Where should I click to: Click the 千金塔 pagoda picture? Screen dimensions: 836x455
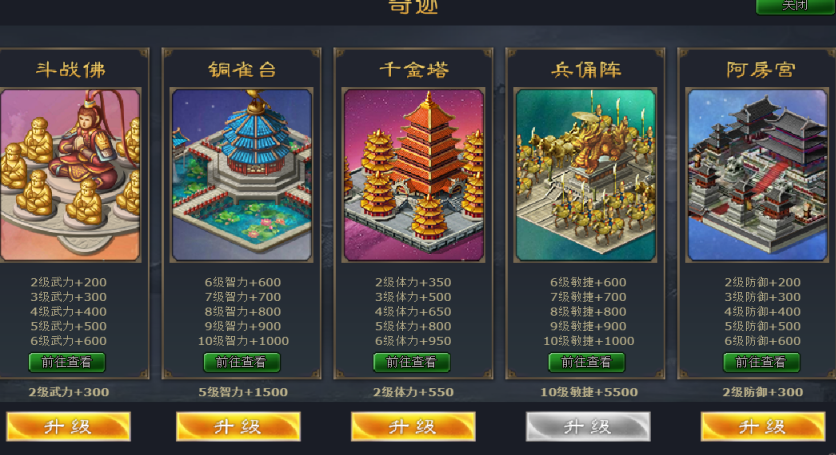[414, 175]
